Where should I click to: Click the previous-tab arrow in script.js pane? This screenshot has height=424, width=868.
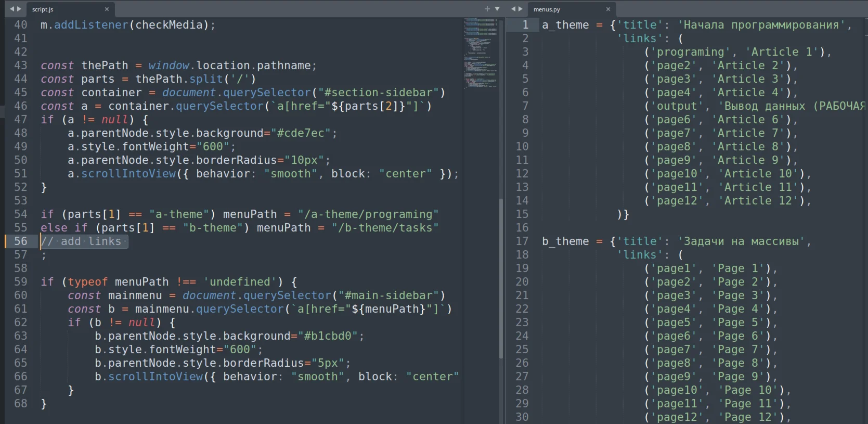tap(12, 9)
